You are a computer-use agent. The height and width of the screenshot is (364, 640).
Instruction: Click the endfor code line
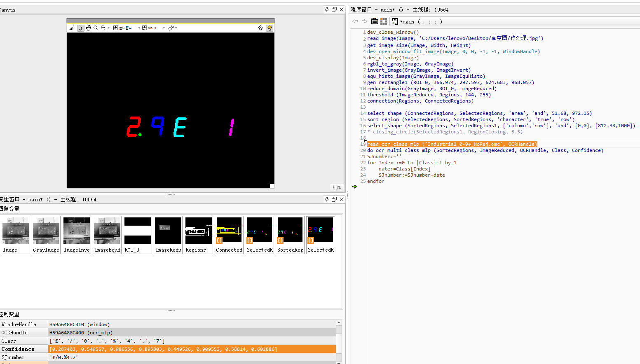[x=376, y=181]
